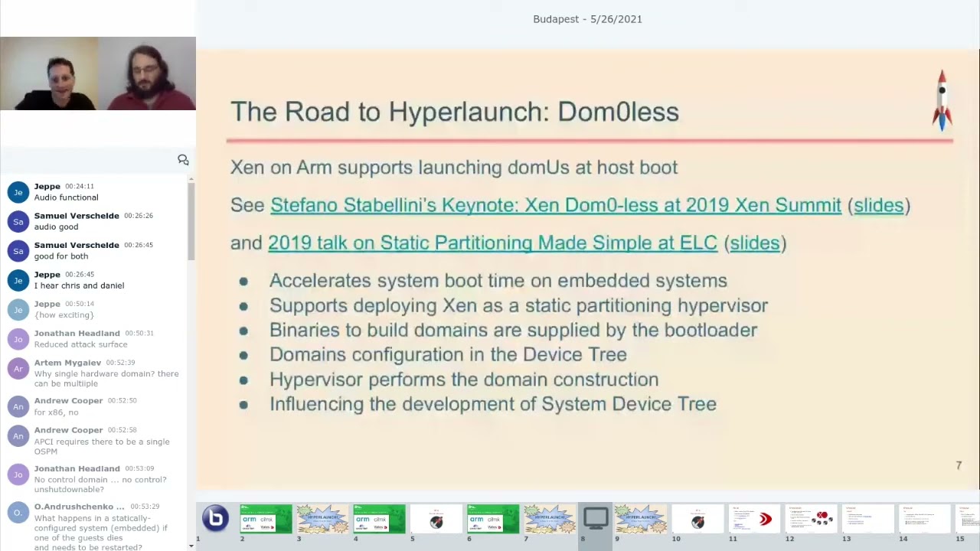Click the chat scrollbar down arrow
The image size is (980, 551).
pos(191,546)
